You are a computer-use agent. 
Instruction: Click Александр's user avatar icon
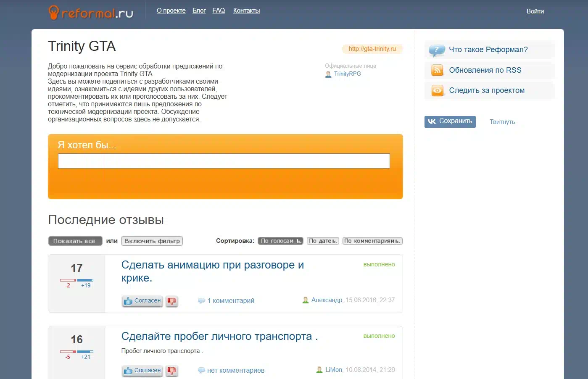(306, 300)
